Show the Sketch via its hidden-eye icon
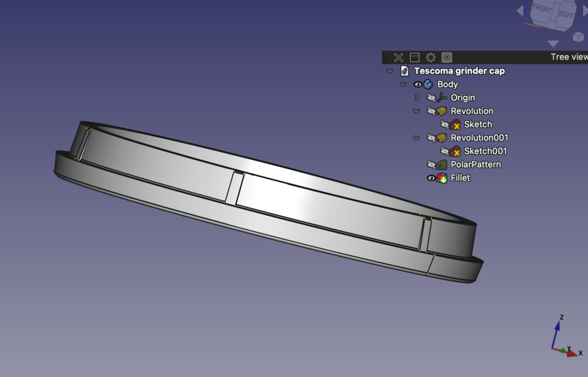The width and height of the screenshot is (588, 377). pos(445,125)
